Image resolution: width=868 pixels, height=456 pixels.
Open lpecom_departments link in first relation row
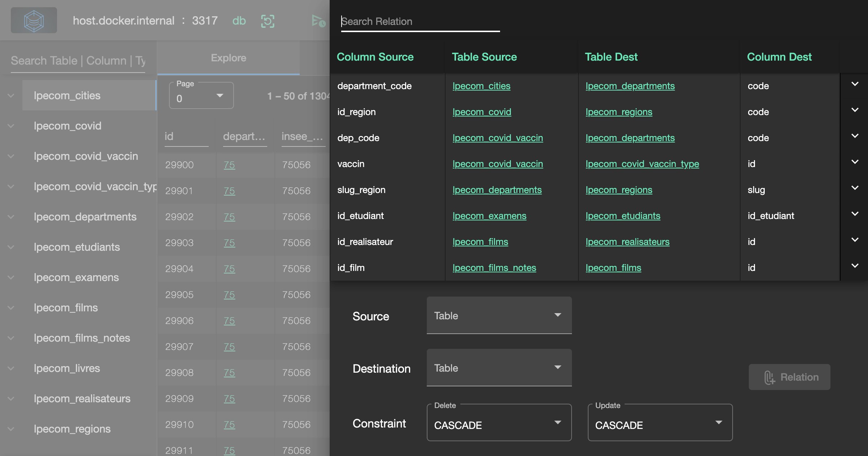click(x=630, y=86)
